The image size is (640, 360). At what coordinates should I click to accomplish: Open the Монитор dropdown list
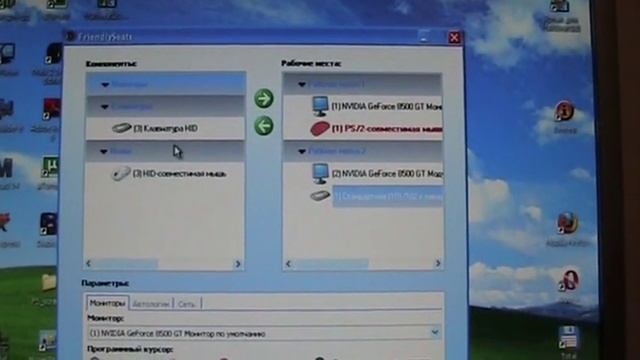(x=435, y=333)
